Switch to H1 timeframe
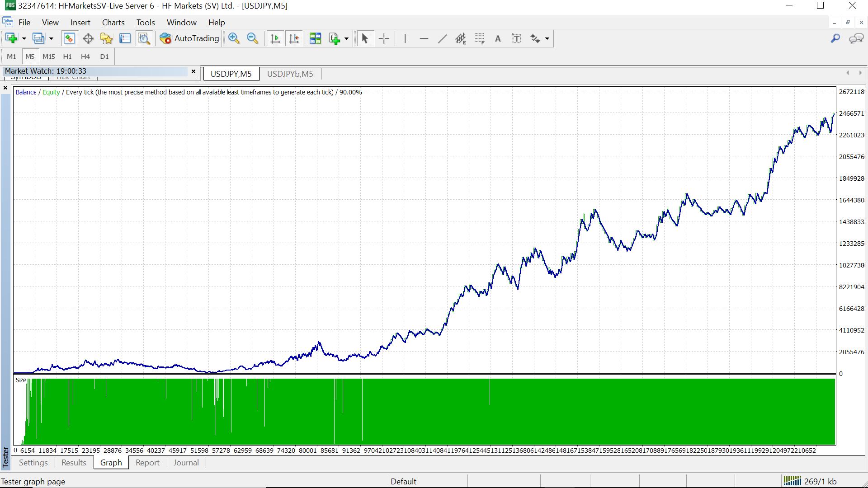The height and width of the screenshot is (488, 868). coord(67,56)
